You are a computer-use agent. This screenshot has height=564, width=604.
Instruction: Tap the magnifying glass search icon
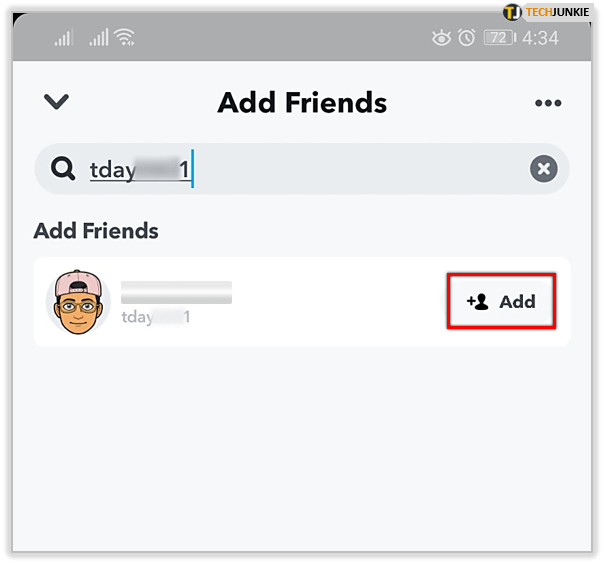coord(63,168)
